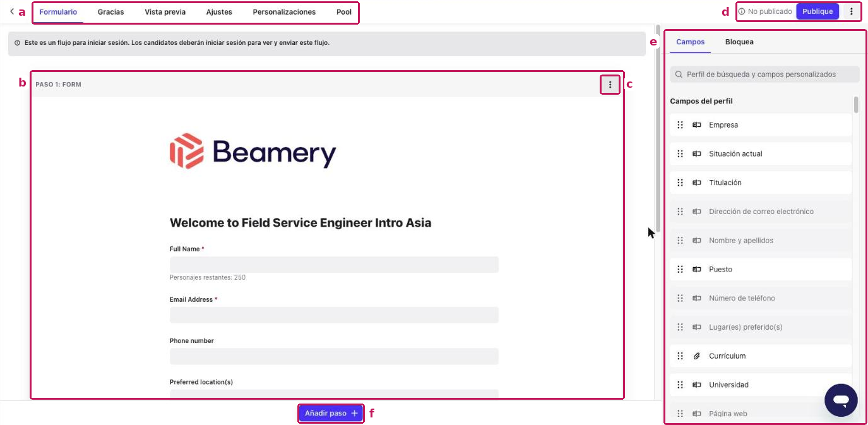Click the Número de teléfono field
This screenshot has height=425, width=868.
click(x=761, y=298)
